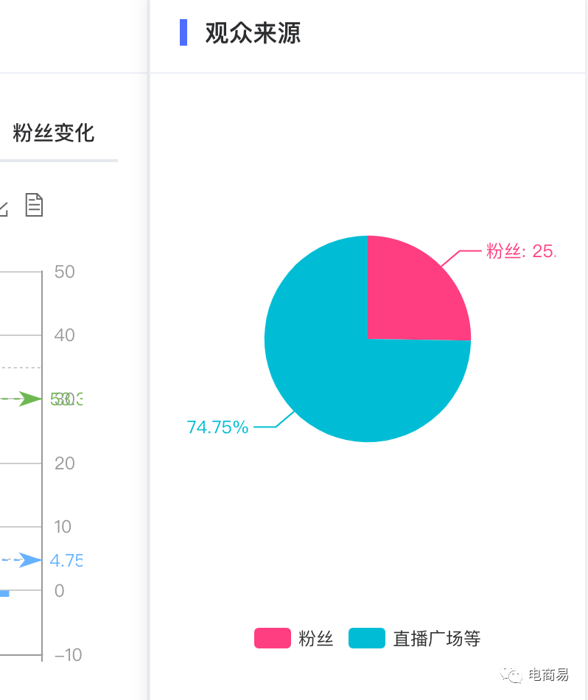
Task: Click the blue accent bar beside 观众来源
Action: [183, 33]
